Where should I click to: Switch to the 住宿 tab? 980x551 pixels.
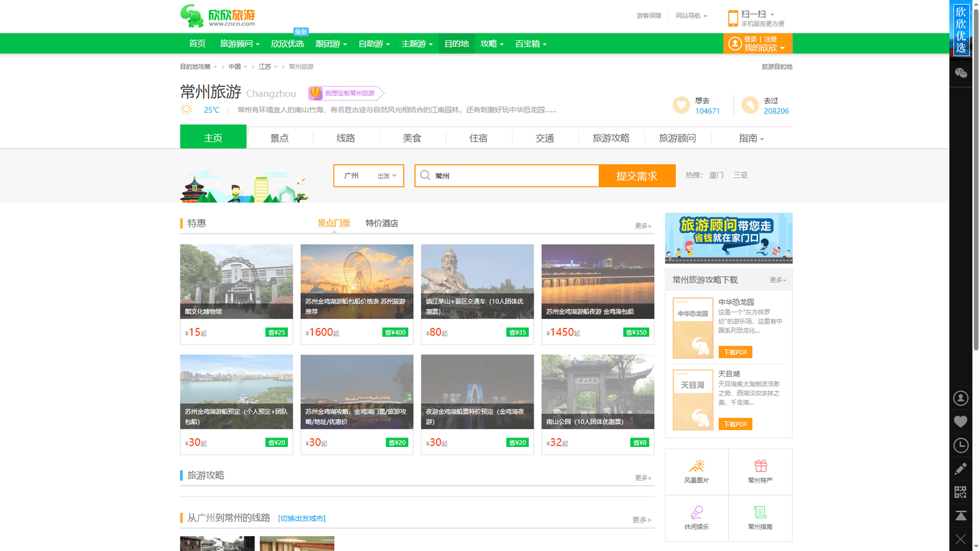click(x=478, y=138)
